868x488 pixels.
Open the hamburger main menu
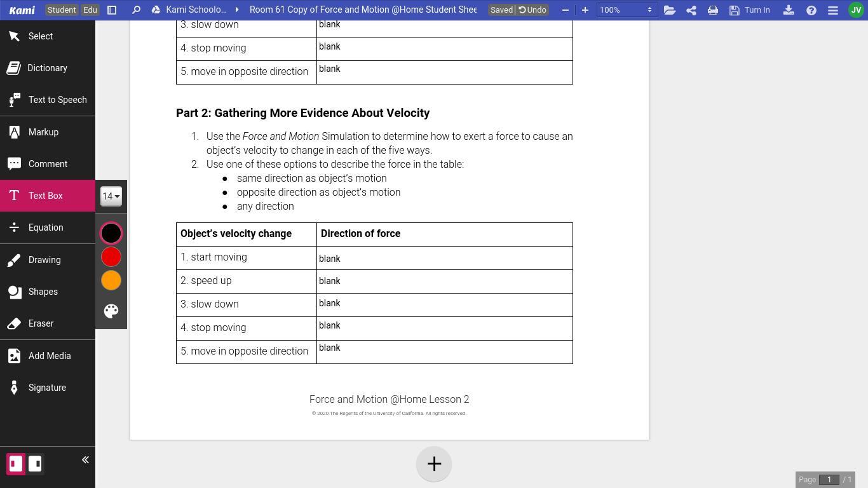pos(833,10)
